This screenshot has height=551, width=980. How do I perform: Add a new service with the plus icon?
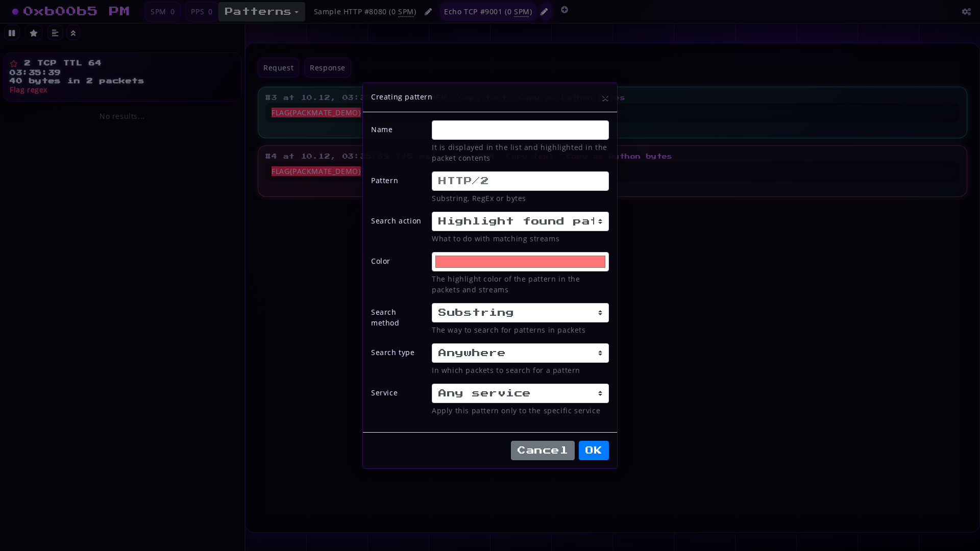[565, 10]
